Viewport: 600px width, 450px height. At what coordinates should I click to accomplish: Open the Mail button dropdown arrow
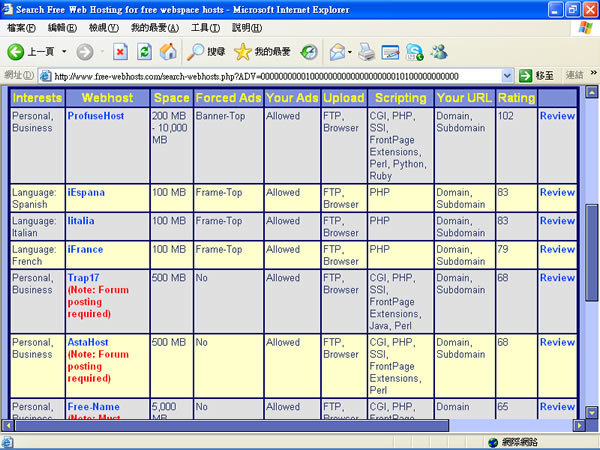[x=349, y=52]
